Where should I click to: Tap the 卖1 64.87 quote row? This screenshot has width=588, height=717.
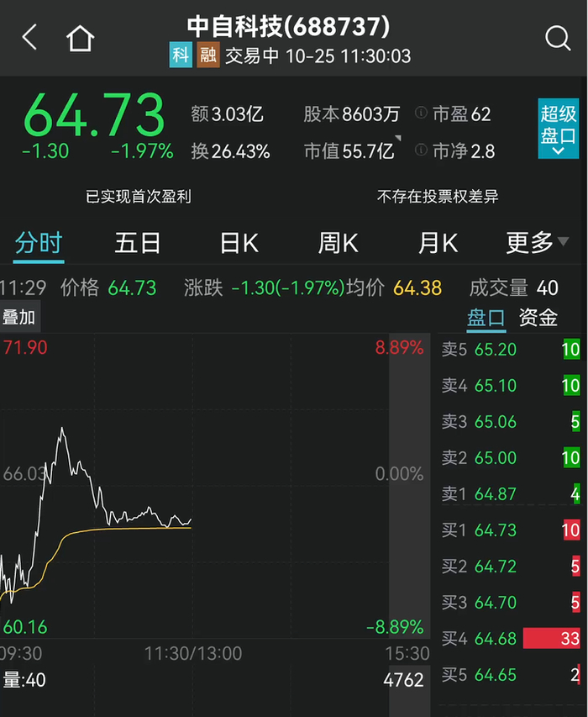(511, 494)
